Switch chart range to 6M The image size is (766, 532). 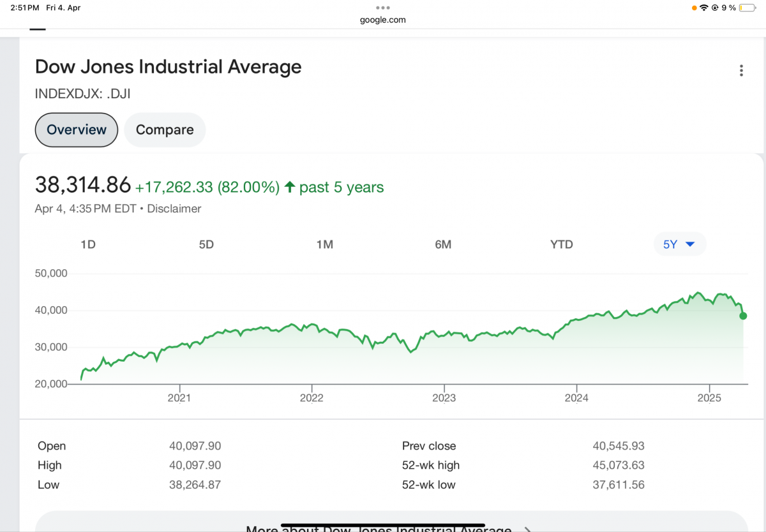point(443,244)
